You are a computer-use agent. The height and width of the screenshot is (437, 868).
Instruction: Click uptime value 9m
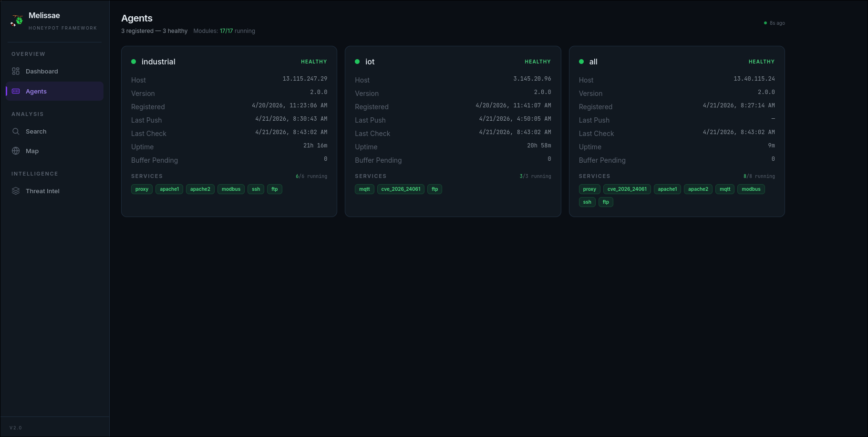(771, 146)
